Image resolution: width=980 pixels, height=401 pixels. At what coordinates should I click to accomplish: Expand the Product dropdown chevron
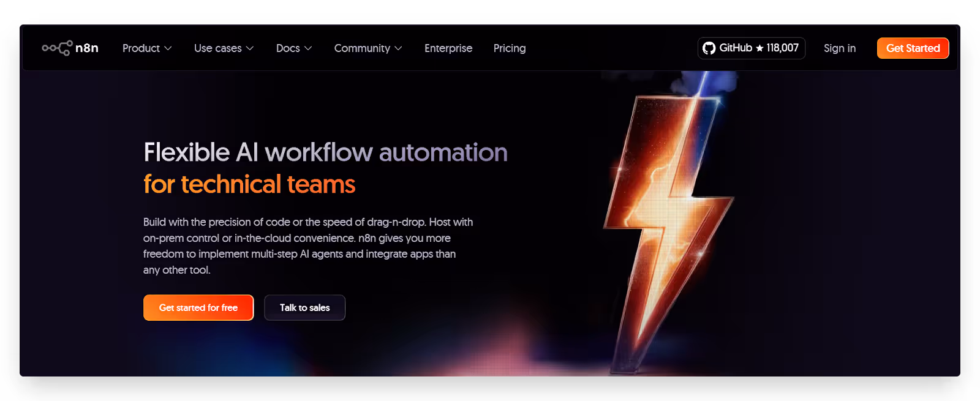coord(168,48)
